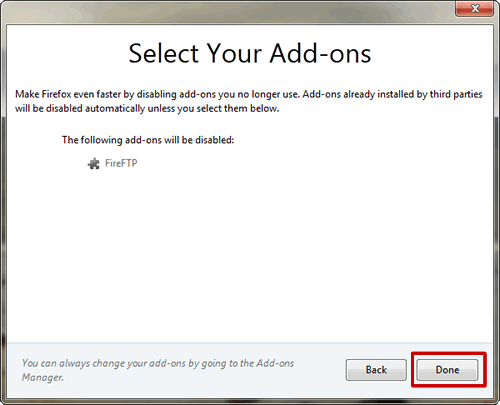Select the FireFTP add-on name
Viewport: 500px width, 405px height.
121,163
